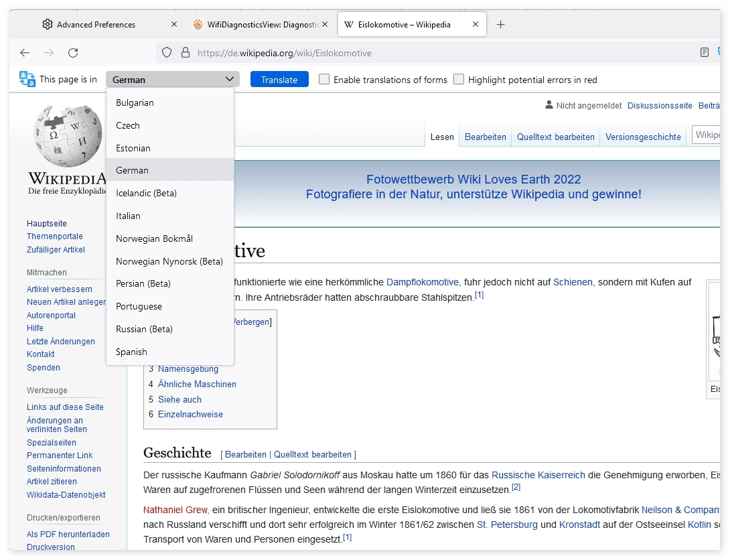
Task: Switch to the Advanced Preferences tab
Action: (x=96, y=25)
